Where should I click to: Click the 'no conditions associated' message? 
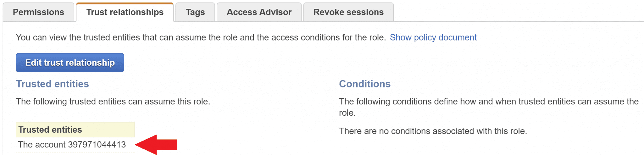pos(433,131)
